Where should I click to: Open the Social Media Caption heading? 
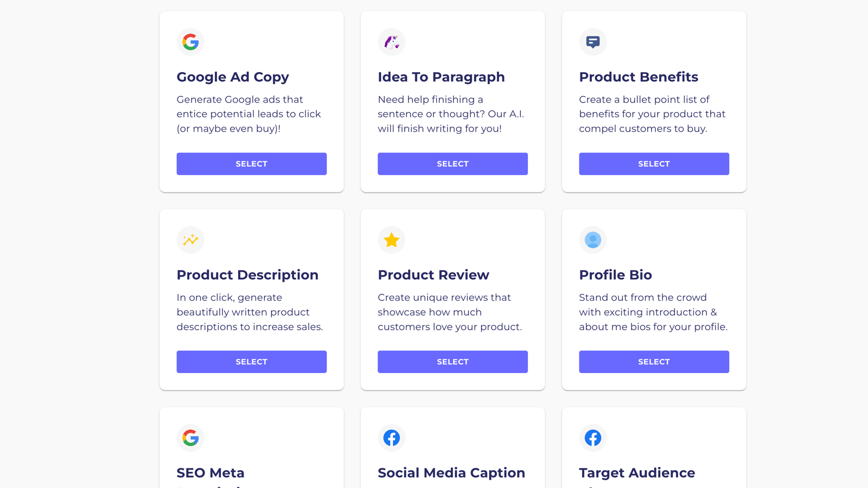coord(451,473)
